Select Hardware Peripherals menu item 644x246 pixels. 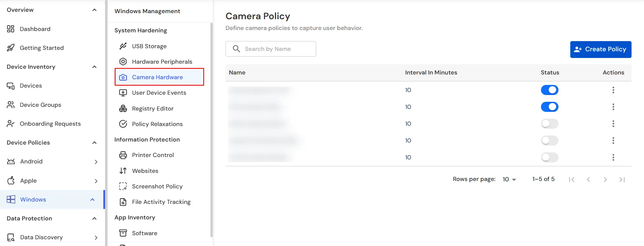click(x=159, y=62)
